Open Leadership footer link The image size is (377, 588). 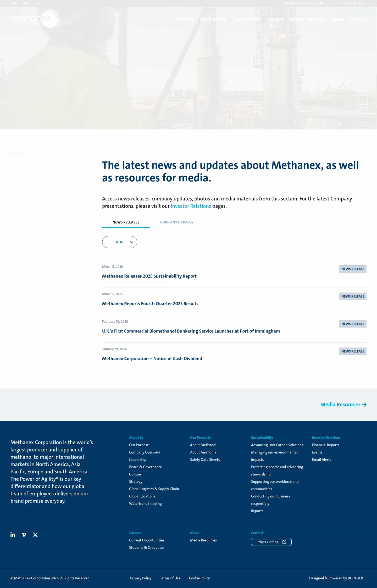pyautogui.click(x=138, y=460)
